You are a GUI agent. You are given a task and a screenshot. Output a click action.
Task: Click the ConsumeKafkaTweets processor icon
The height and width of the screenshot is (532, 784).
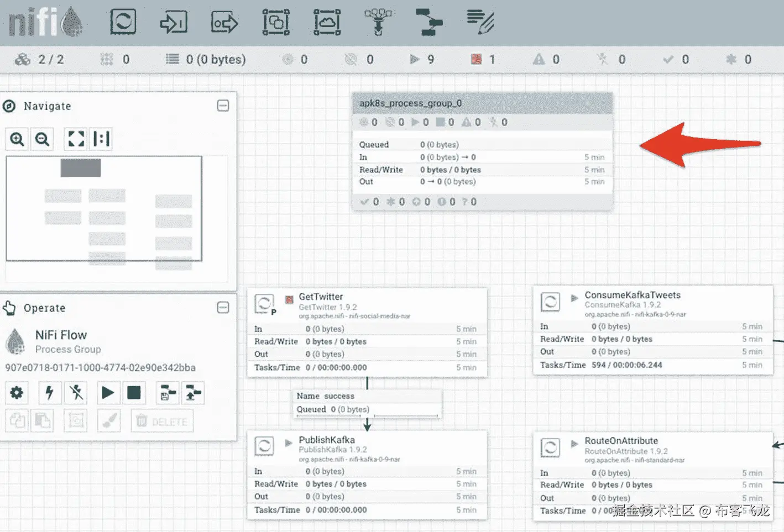pyautogui.click(x=550, y=302)
